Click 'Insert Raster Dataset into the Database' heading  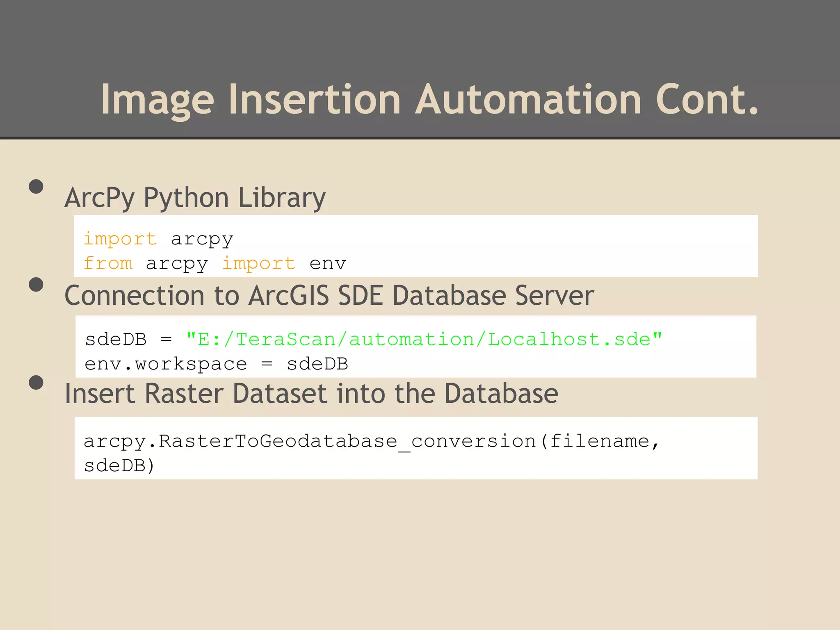pos(312,394)
